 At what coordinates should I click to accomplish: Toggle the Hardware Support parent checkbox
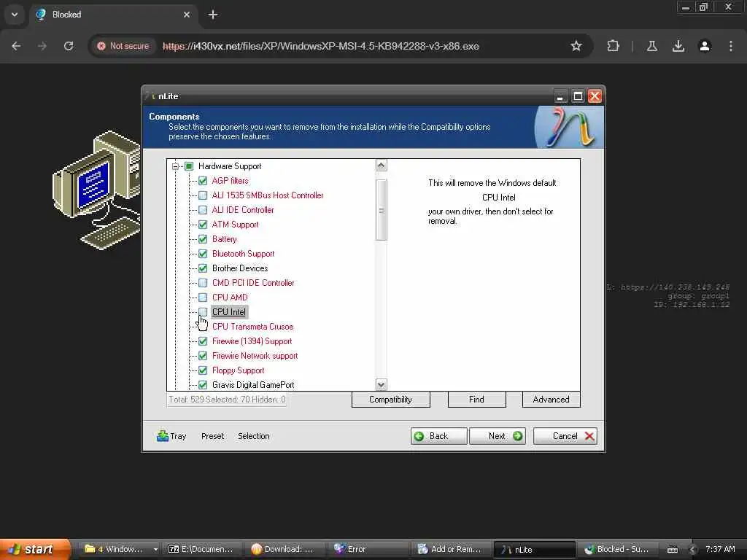click(189, 166)
